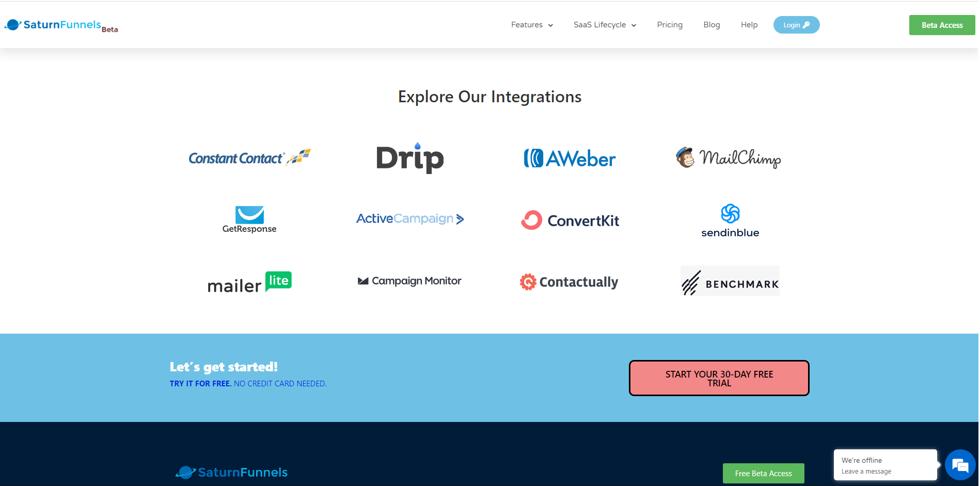Click the green Beta Access button
Screen dimensions: 980x486
coord(942,25)
